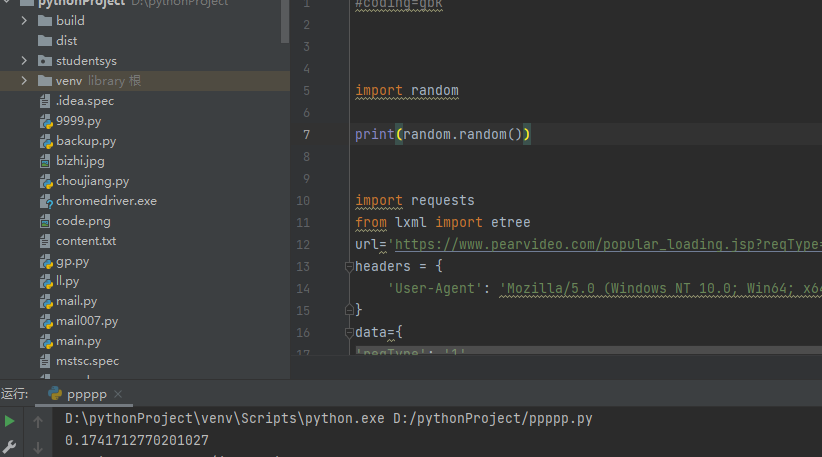
Task: Select the dist folder
Action: 66,41
